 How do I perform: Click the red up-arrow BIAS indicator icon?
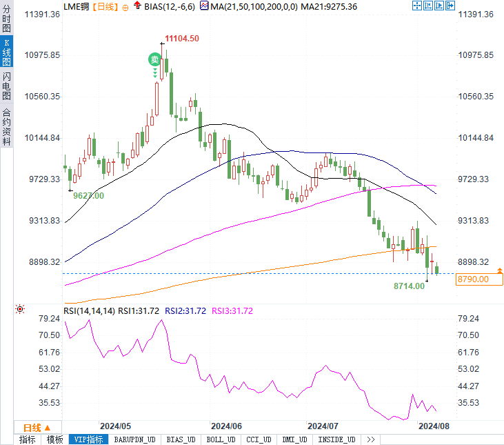(137, 6)
